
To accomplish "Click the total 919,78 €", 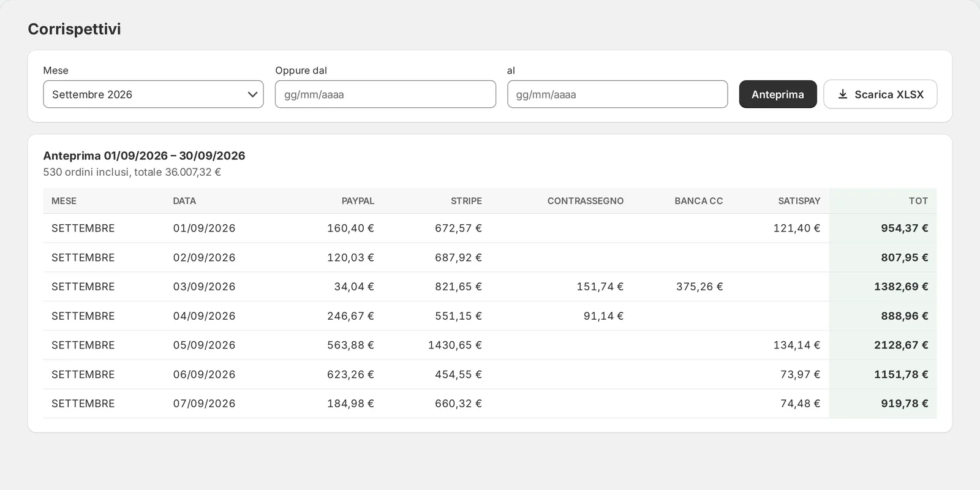I will (905, 404).
